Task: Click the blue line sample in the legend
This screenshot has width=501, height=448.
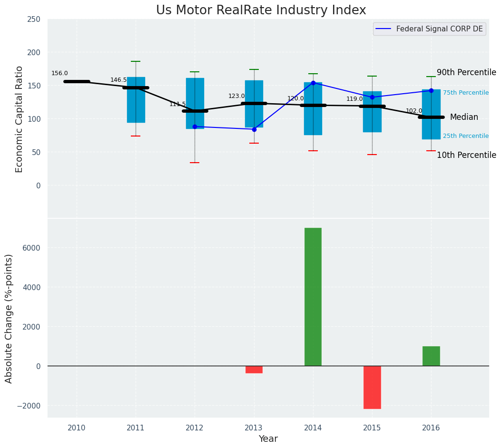Action: 384,29
